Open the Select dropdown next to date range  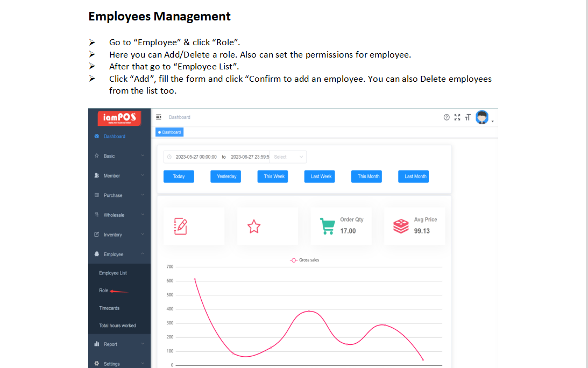coord(287,157)
